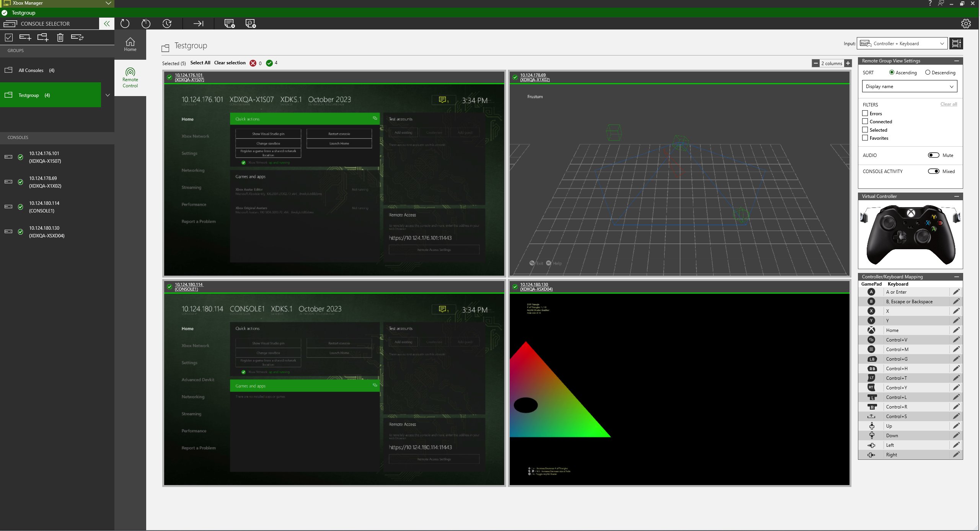Open the Input Controller + Keyboard dropdown
Screen dimensions: 980x531
click(x=902, y=44)
